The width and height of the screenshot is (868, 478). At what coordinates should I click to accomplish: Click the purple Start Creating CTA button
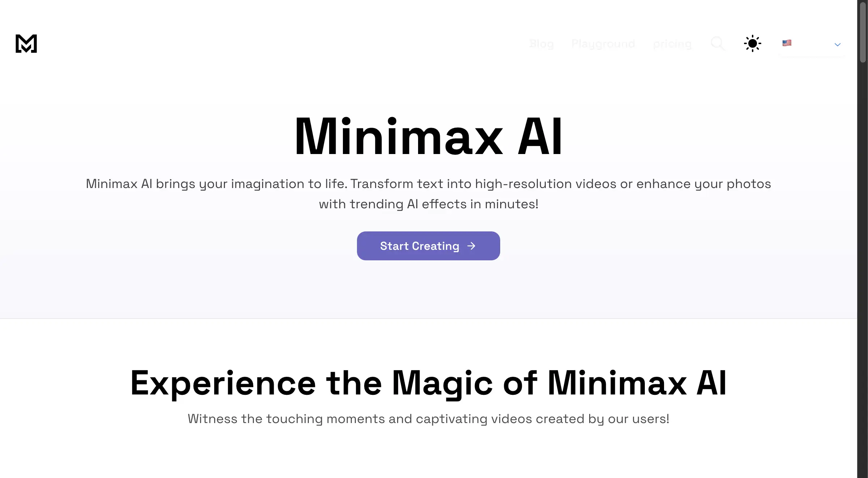pyautogui.click(x=429, y=246)
